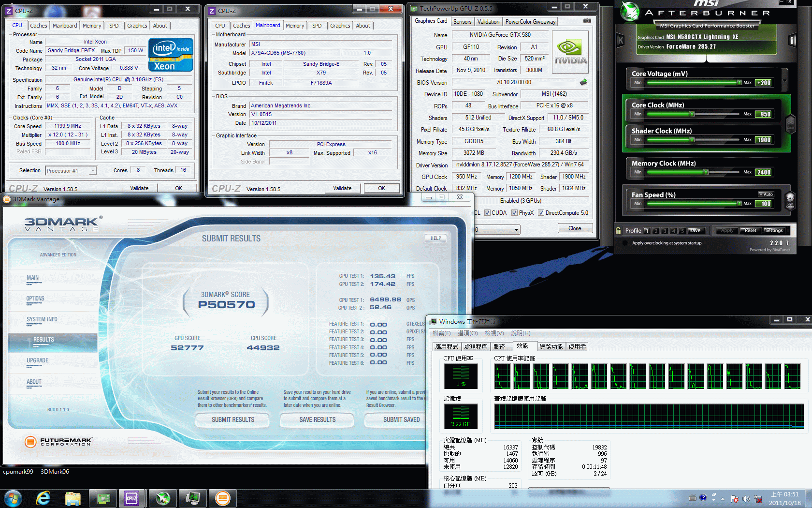Click the 3DMark HELP button
The width and height of the screenshot is (812, 508).
tap(435, 238)
